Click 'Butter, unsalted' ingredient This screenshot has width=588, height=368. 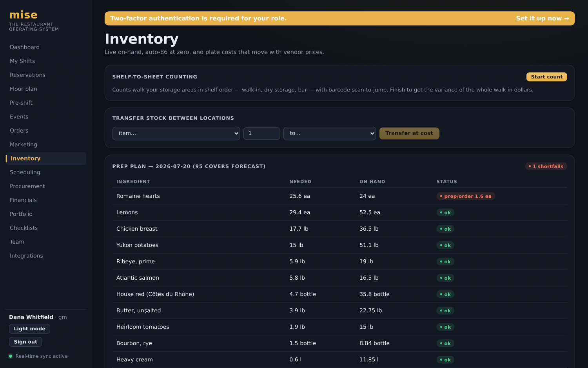tap(139, 311)
